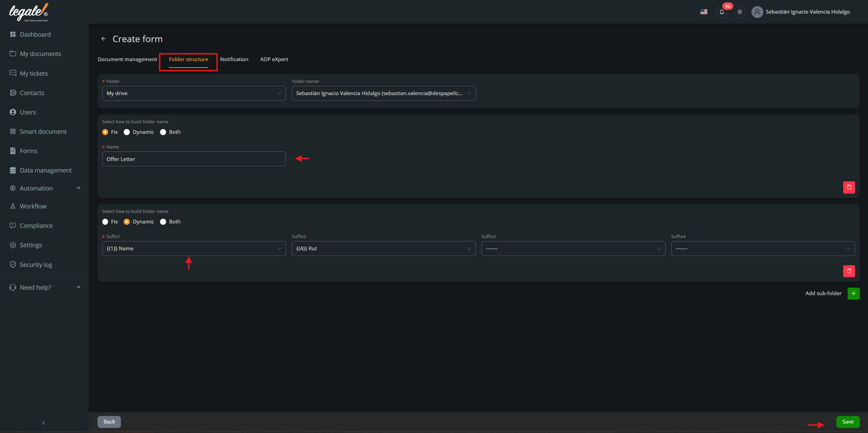Select Both radio in first folder section
Image resolution: width=868 pixels, height=433 pixels.
[163, 132]
